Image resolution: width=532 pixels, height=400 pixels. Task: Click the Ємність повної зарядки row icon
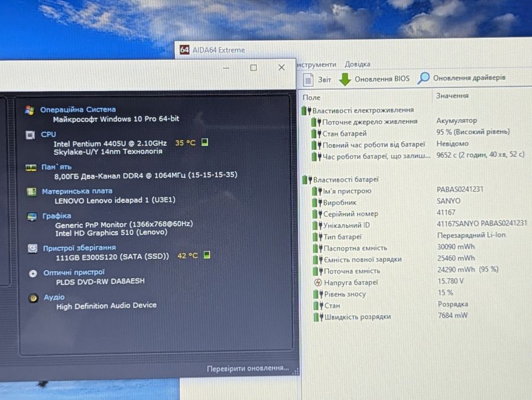pos(318,259)
